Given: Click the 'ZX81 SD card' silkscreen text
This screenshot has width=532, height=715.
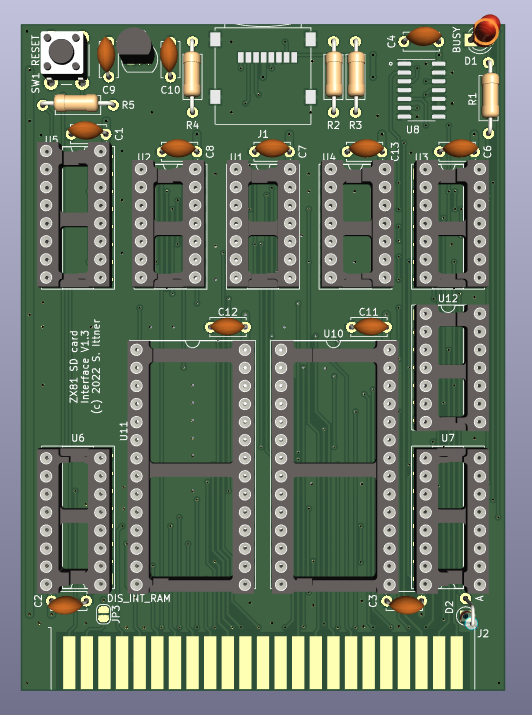Looking at the screenshot, I should pyautogui.click(x=73, y=367).
